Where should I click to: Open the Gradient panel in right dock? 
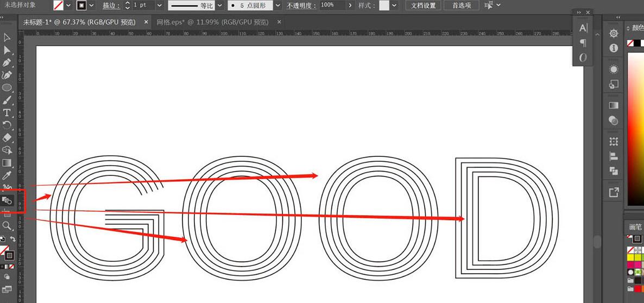(x=614, y=105)
